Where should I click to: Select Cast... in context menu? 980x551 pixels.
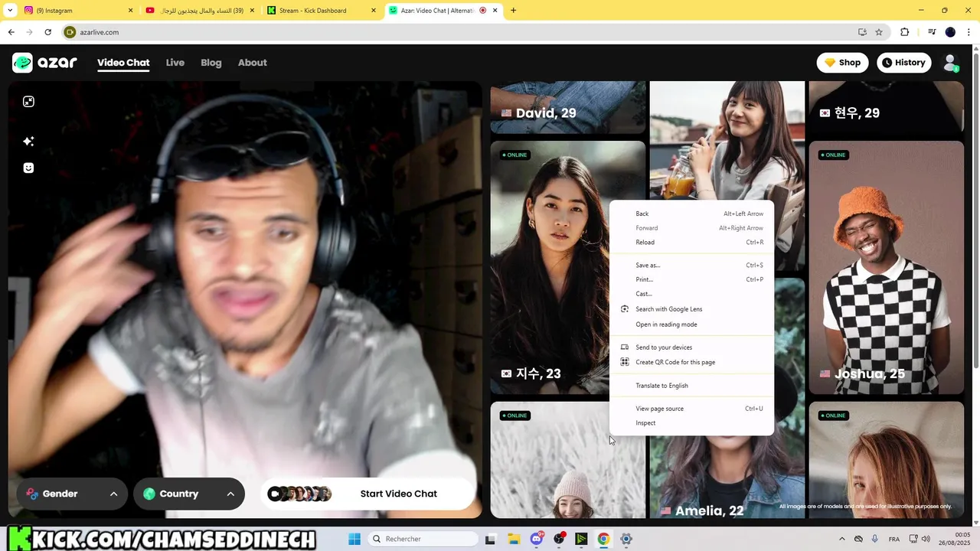click(x=691, y=294)
